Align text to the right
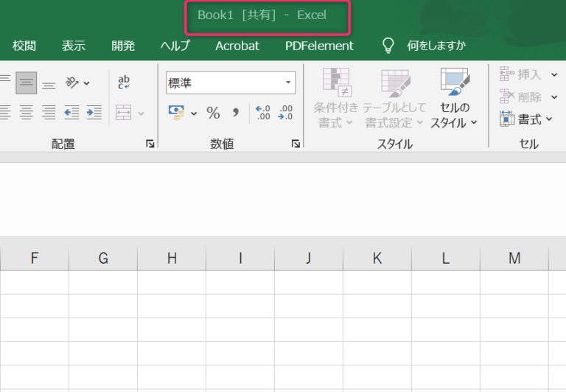Viewport: 566px width, 392px height. [x=49, y=112]
